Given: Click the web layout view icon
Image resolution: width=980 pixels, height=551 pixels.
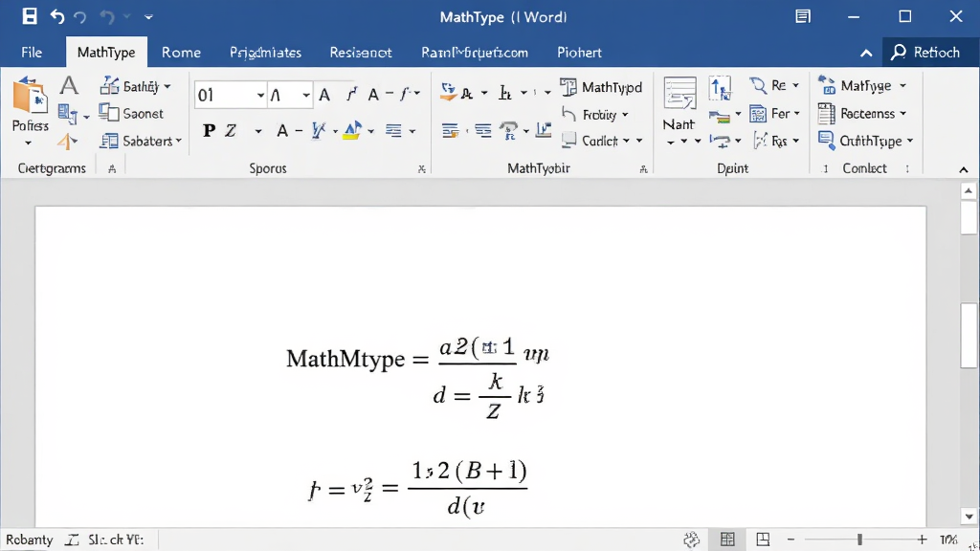Looking at the screenshot, I should click(x=763, y=540).
